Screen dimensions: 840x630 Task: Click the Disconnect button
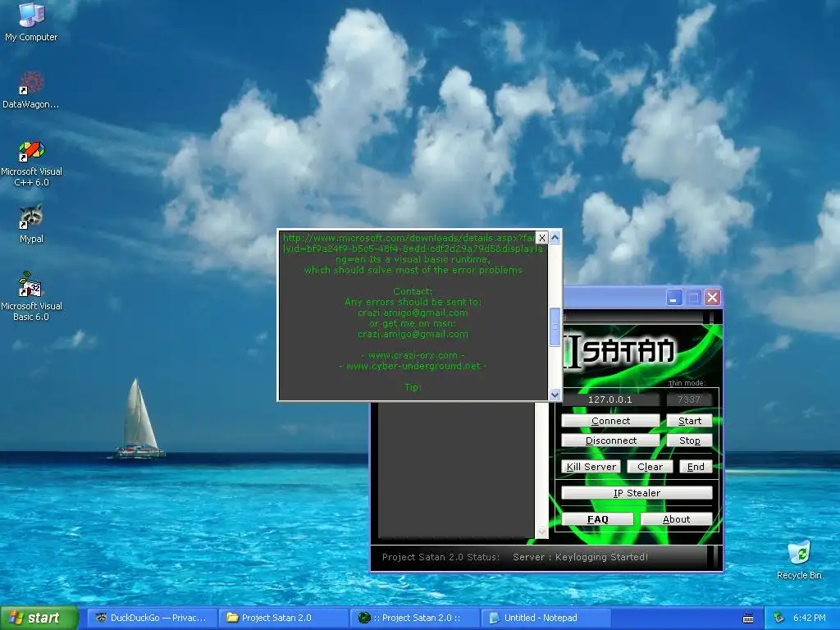point(610,441)
